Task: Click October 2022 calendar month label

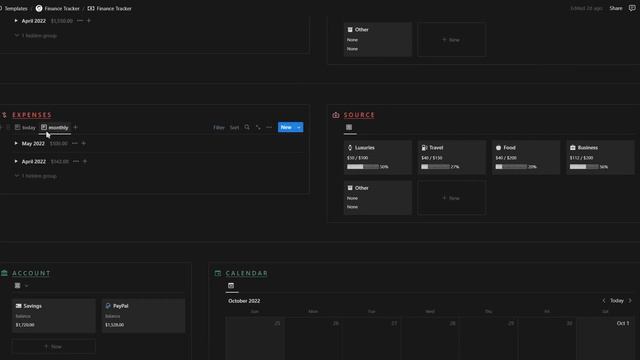Action: pos(244,301)
